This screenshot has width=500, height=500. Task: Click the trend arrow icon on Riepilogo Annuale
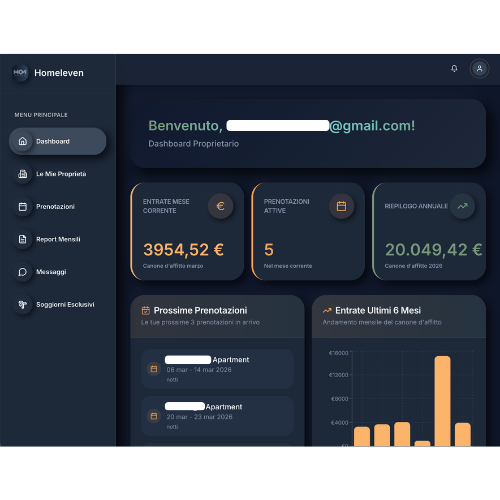pyautogui.click(x=462, y=206)
